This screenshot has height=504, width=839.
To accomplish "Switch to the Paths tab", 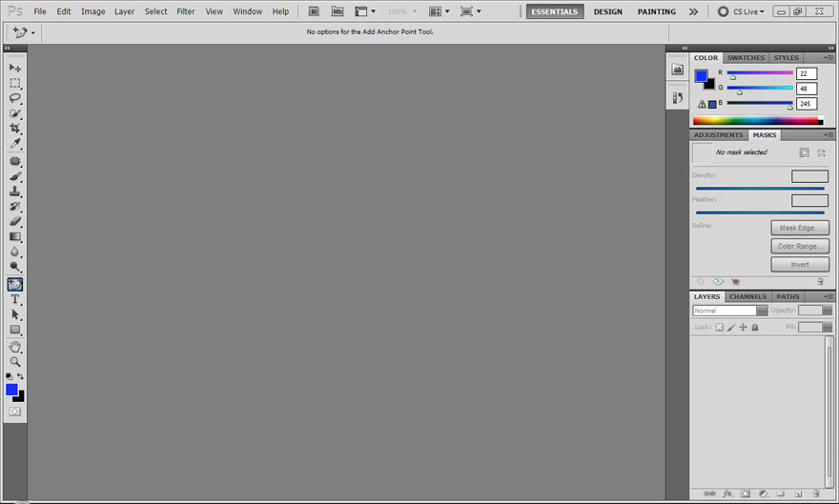I will [788, 296].
